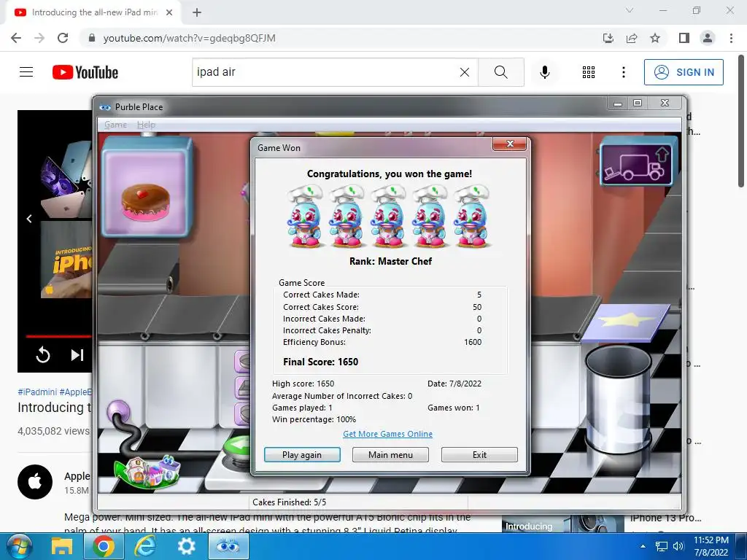The image size is (747, 560).
Task: Maximize the Purble Place window
Action: click(638, 104)
